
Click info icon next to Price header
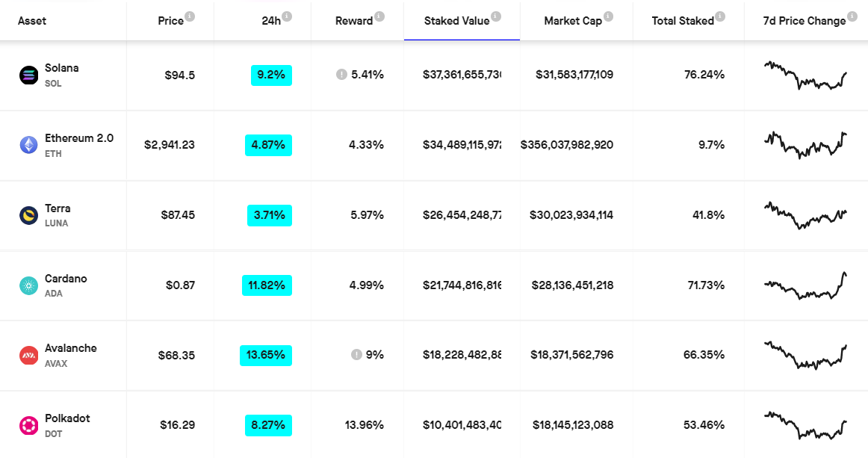[190, 16]
